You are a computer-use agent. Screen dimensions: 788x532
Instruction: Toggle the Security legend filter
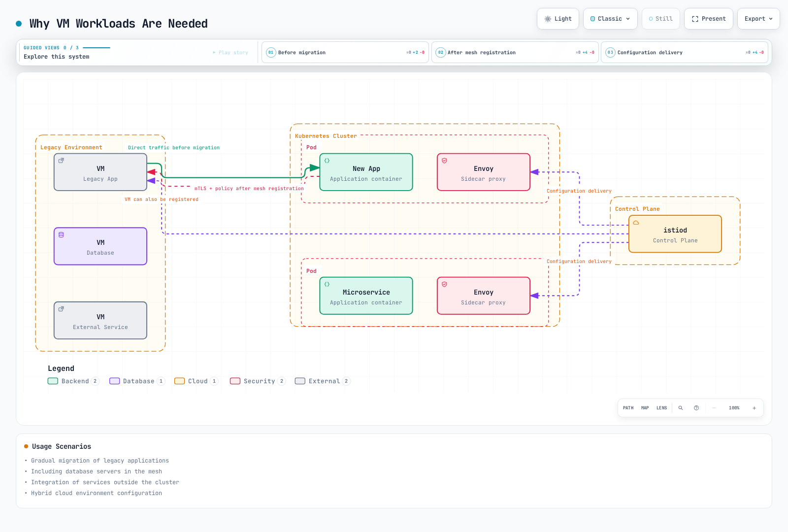pyautogui.click(x=258, y=381)
